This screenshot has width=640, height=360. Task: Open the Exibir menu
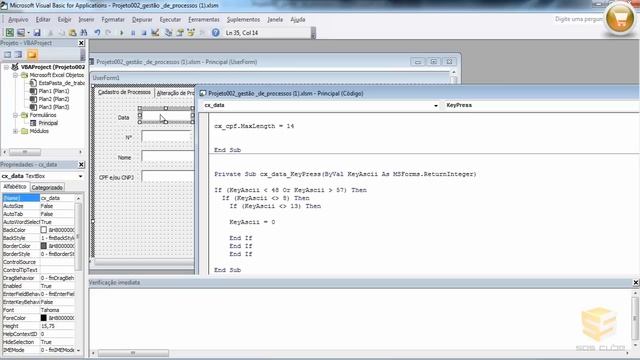coord(64,20)
